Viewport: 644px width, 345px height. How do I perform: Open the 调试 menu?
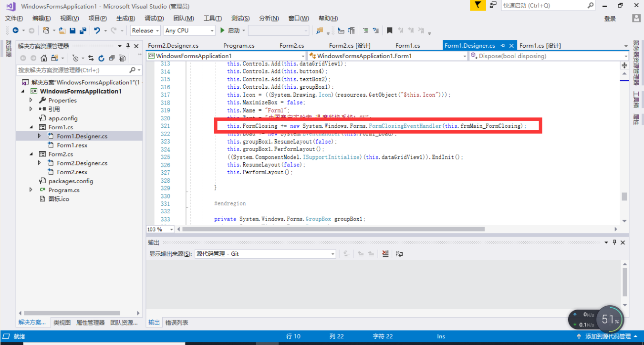click(x=154, y=18)
